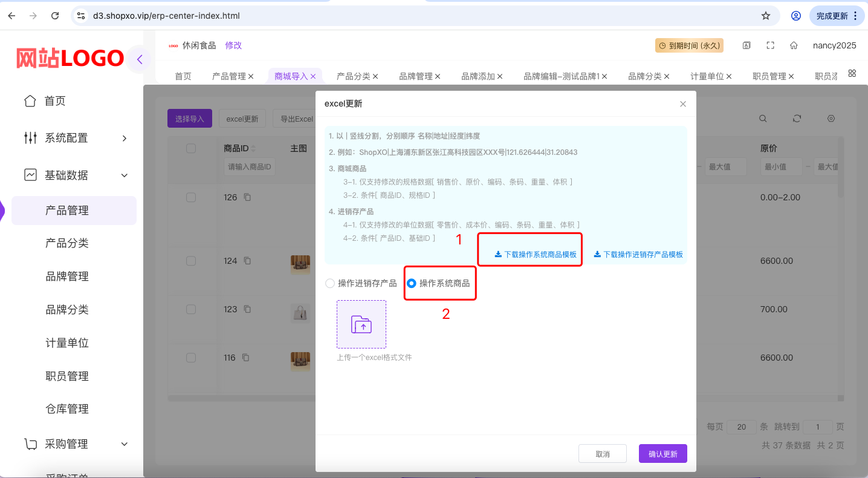Check the row checkbox for product 116
Image resolution: width=868 pixels, height=478 pixels.
tap(191, 358)
